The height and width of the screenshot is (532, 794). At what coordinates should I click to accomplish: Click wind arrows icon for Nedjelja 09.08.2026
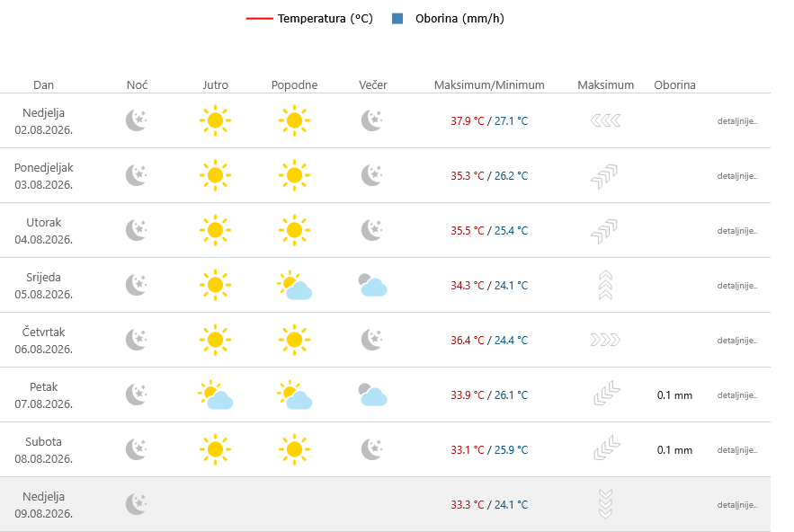[606, 504]
